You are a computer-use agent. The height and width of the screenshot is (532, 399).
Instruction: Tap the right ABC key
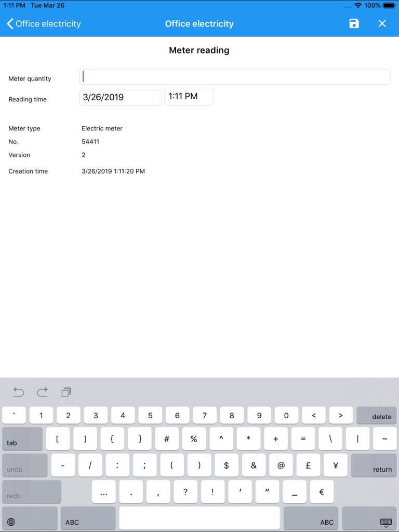(x=311, y=518)
